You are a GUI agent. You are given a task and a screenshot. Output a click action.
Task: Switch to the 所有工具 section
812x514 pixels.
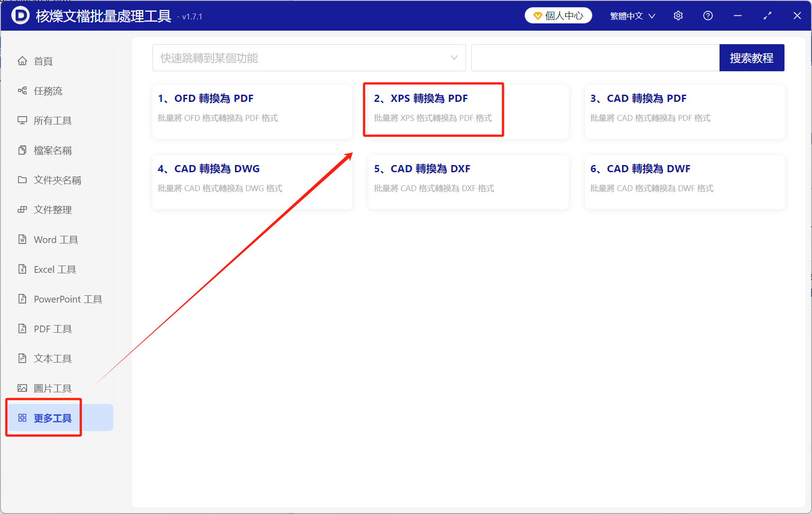pos(52,120)
